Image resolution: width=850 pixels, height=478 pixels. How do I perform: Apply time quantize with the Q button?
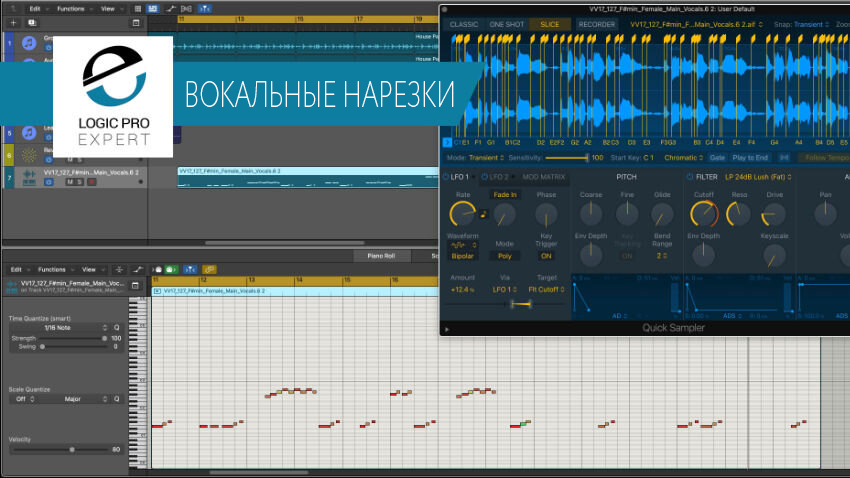pyautogui.click(x=117, y=328)
